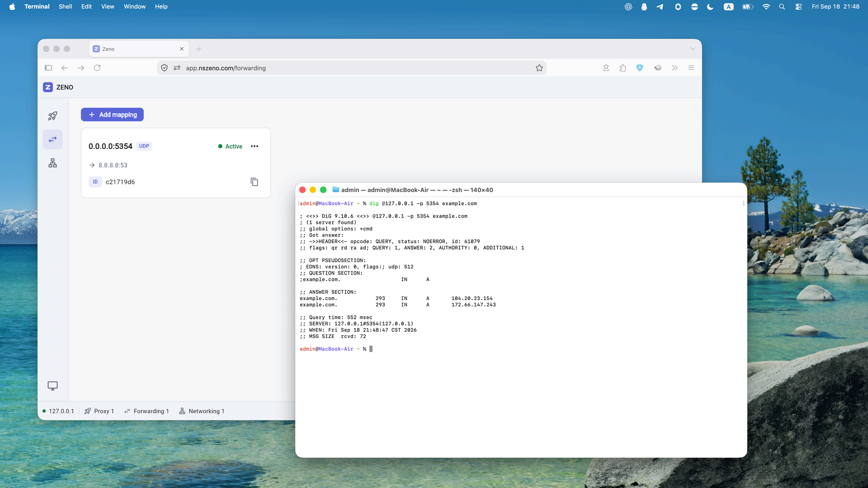Click the date and time Fri Sep 18

coord(836,7)
